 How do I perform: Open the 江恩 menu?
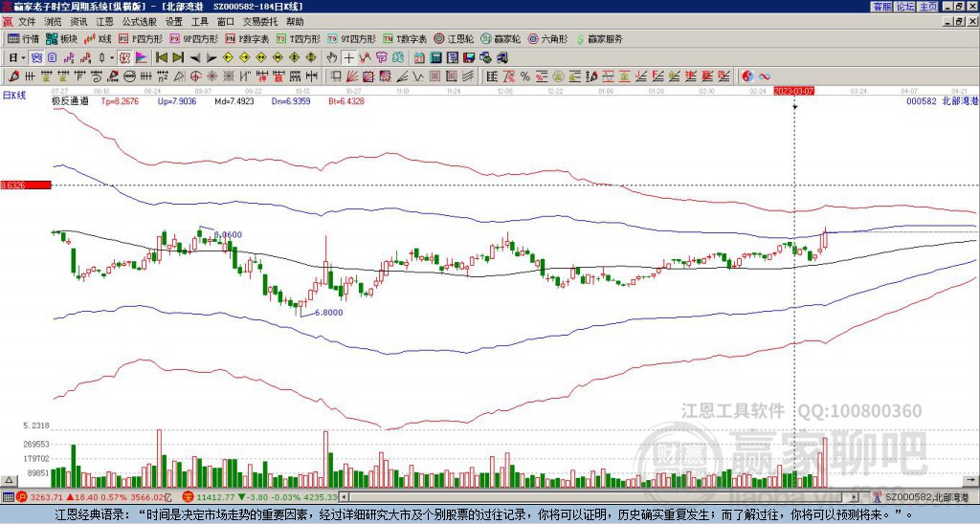pyautogui.click(x=105, y=22)
